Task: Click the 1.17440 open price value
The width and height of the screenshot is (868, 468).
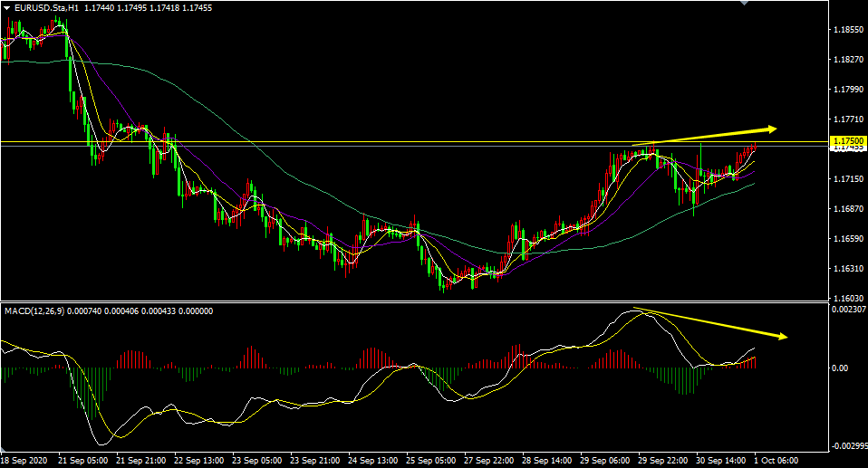Action: [x=100, y=8]
